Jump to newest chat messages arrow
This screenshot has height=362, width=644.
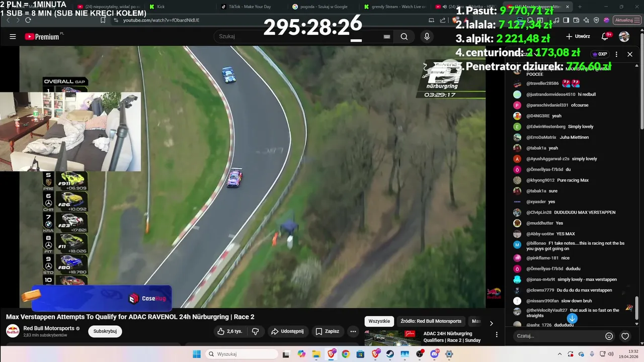pos(572,318)
